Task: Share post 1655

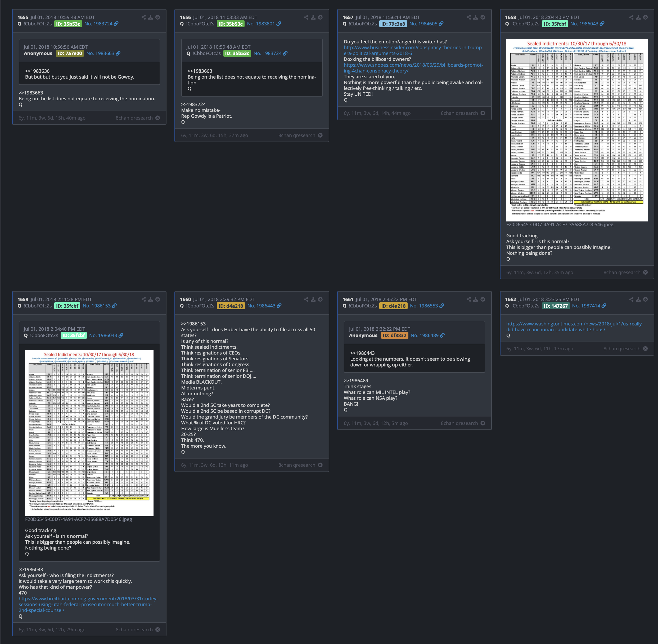Action: coord(143,17)
